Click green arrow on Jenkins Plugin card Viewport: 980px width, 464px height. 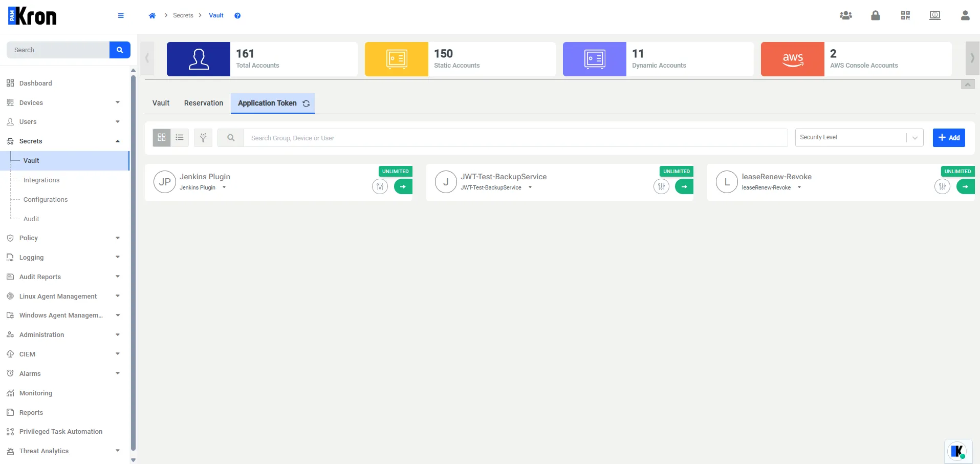pos(403,186)
